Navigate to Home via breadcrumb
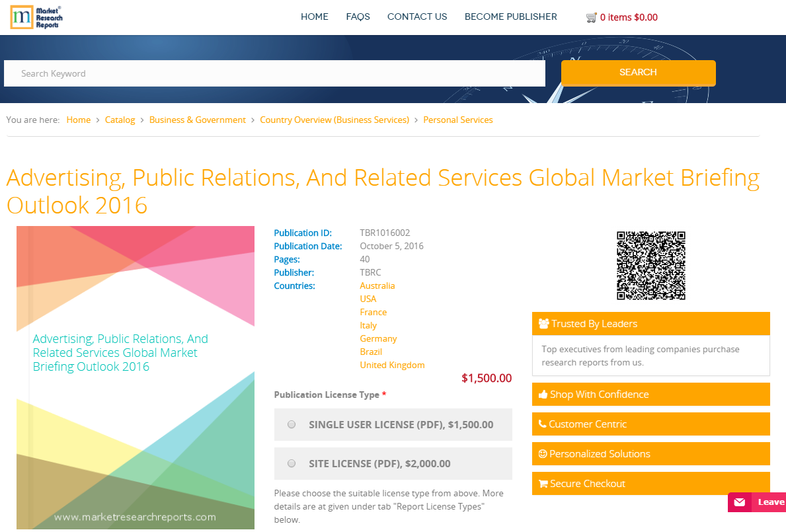This screenshot has height=532, width=786. click(79, 120)
